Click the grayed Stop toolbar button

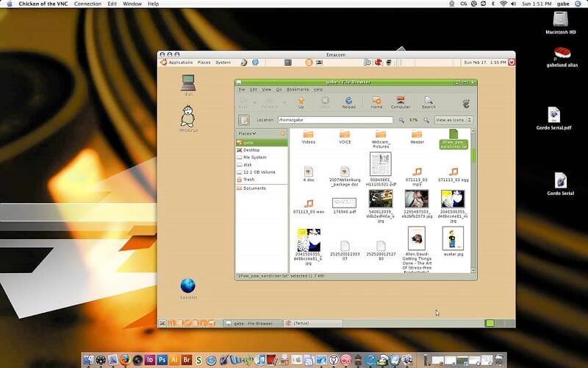tap(325, 102)
